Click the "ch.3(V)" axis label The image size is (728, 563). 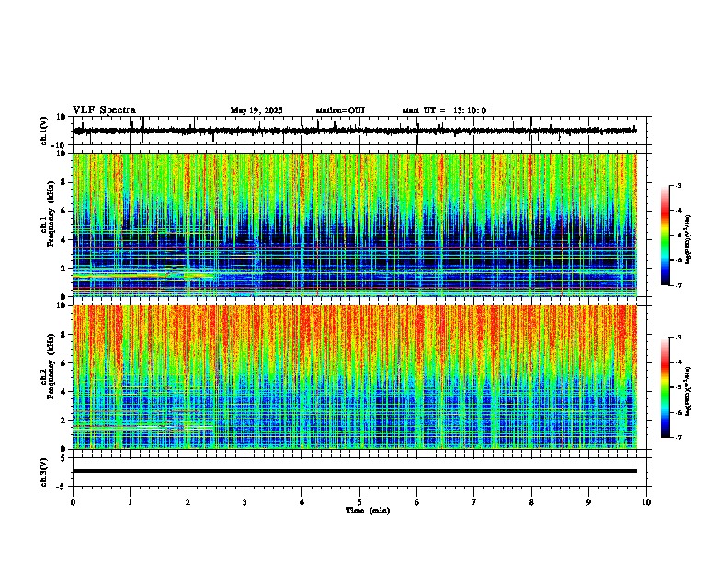(x=44, y=472)
